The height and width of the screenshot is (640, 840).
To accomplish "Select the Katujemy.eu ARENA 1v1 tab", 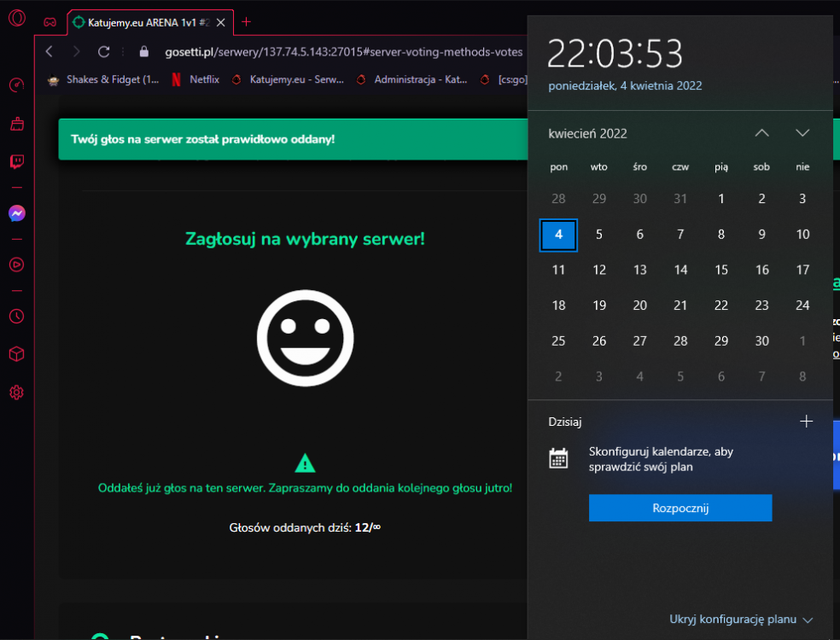I will click(x=150, y=22).
